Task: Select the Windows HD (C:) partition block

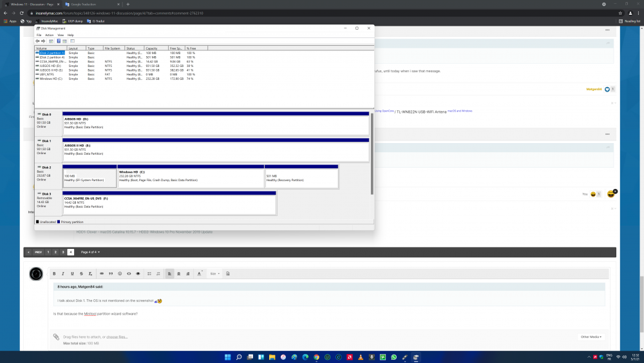Action: click(191, 177)
